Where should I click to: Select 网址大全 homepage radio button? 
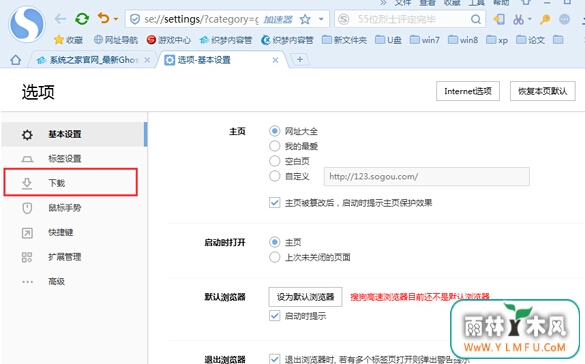click(x=275, y=131)
